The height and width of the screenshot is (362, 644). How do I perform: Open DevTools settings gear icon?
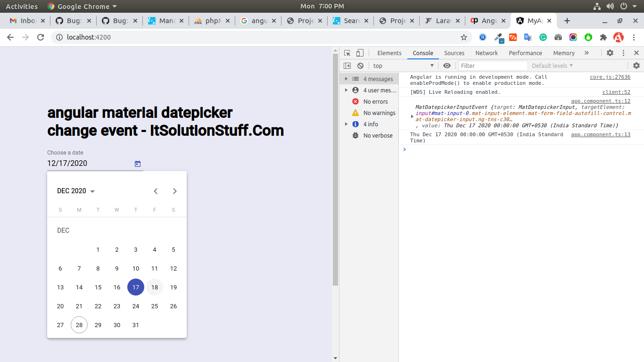tap(610, 53)
